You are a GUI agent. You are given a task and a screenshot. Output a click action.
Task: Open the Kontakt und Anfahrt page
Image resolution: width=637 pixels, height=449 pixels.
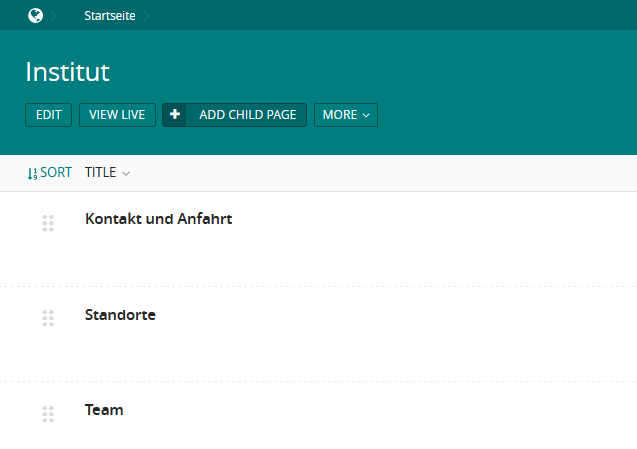158,219
